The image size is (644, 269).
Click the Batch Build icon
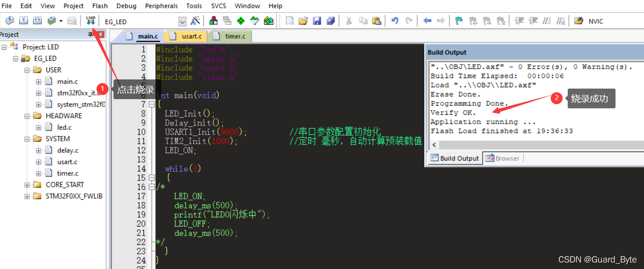pos(52,21)
